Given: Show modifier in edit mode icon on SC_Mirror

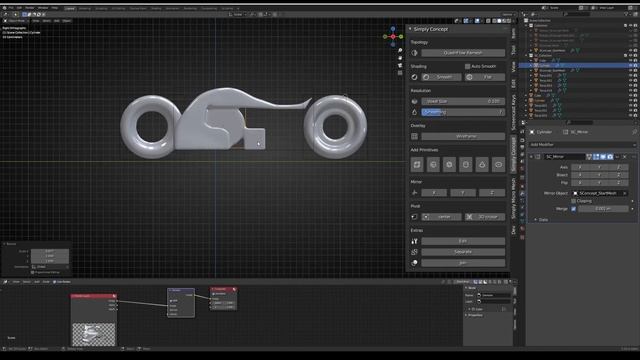Looking at the screenshot, I should 596,157.
